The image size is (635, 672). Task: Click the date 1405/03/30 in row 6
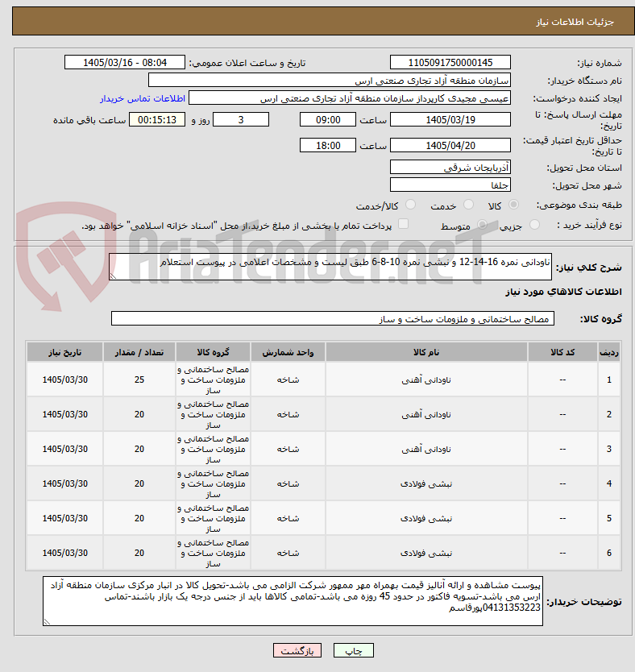tap(65, 553)
